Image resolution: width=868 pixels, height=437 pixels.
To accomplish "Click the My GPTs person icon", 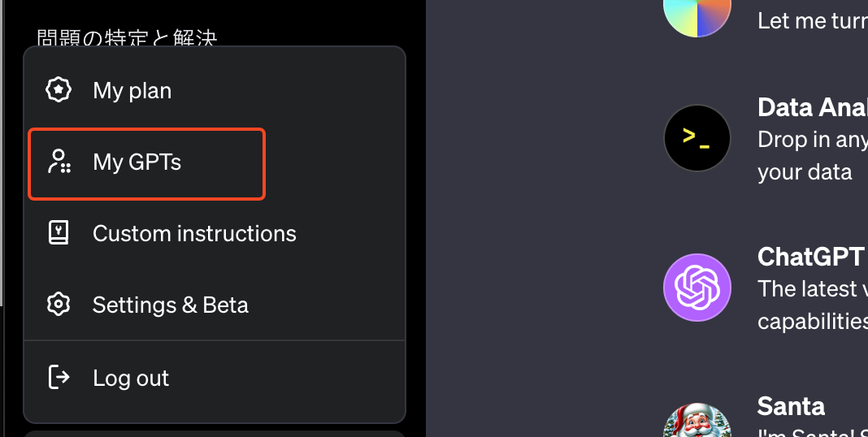I will (x=59, y=162).
